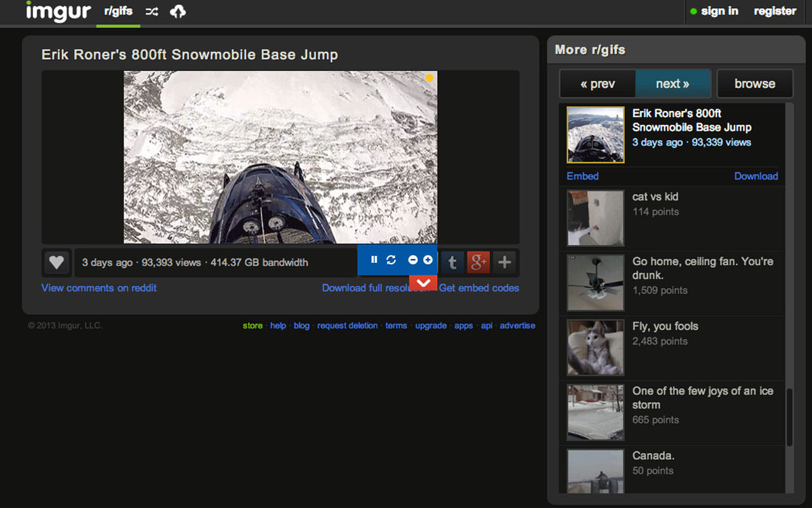812x508 pixels.
Task: Open the cloud upload icon
Action: [x=178, y=11]
